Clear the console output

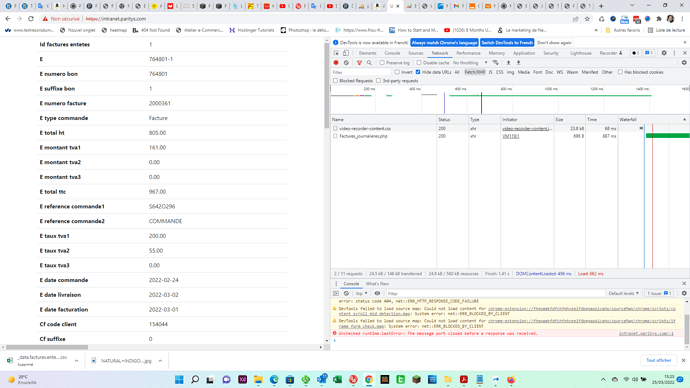346,293
